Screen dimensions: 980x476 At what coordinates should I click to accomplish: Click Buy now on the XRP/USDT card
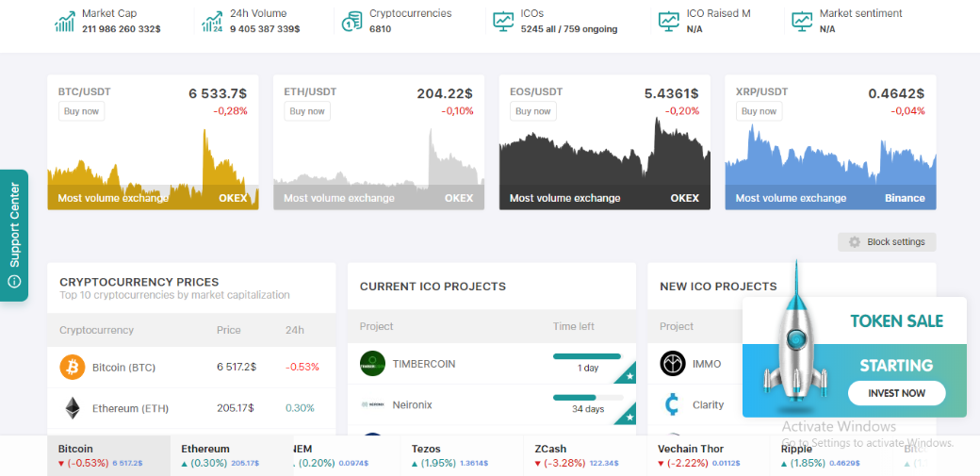pyautogui.click(x=759, y=111)
